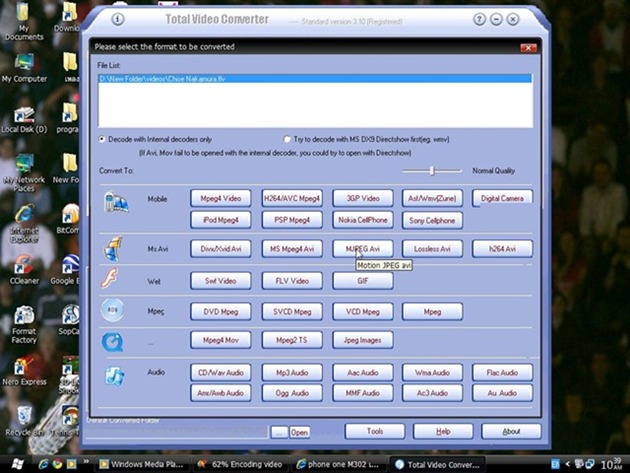The width and height of the screenshot is (630, 473).
Task: Click the info icon in title bar
Action: (118, 19)
